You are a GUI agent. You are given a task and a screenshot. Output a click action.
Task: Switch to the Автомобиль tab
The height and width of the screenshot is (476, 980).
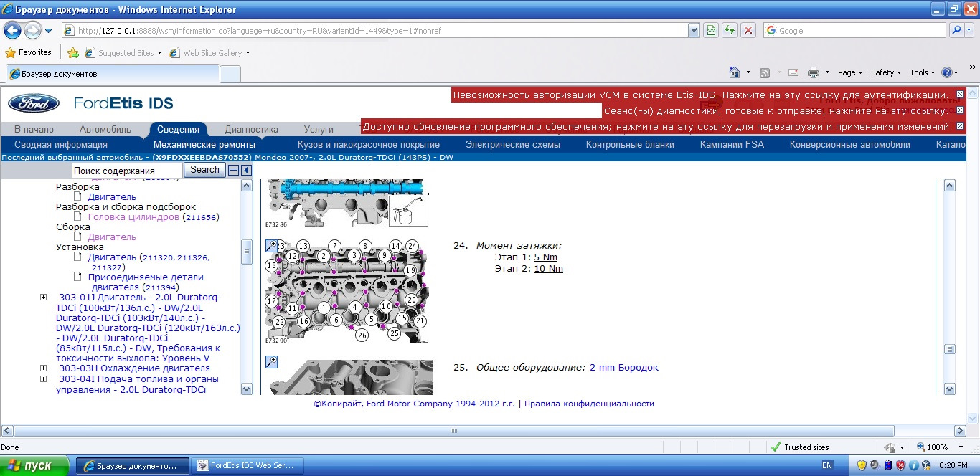pyautogui.click(x=105, y=130)
